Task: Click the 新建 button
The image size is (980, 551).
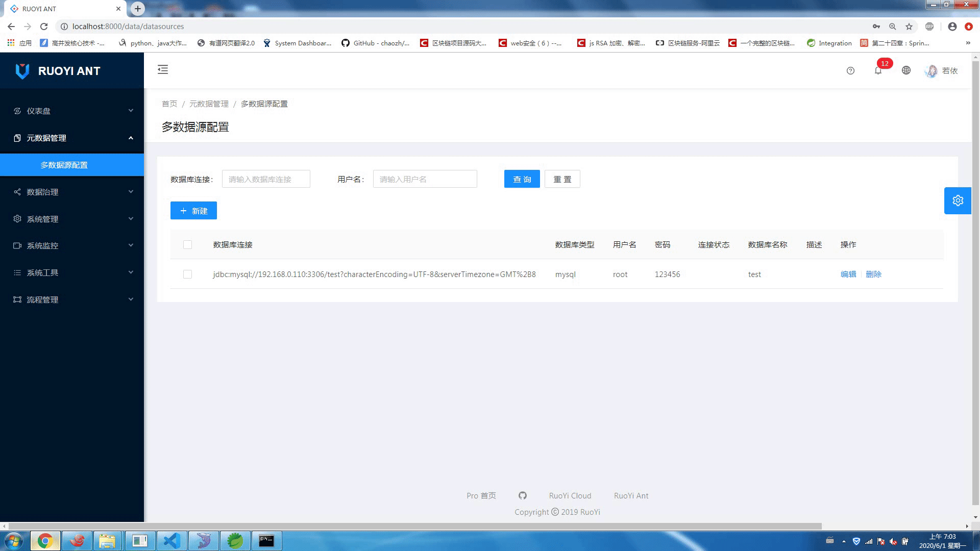Action: tap(193, 211)
